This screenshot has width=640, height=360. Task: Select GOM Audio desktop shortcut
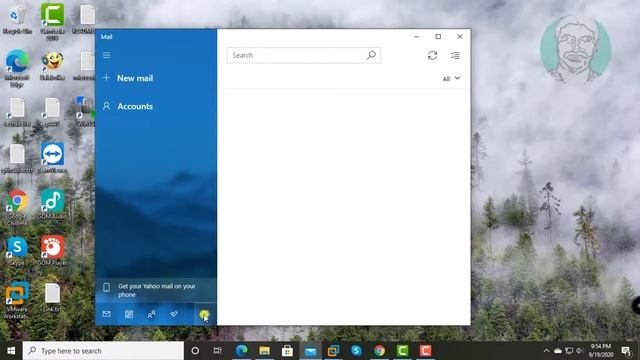pyautogui.click(x=52, y=204)
